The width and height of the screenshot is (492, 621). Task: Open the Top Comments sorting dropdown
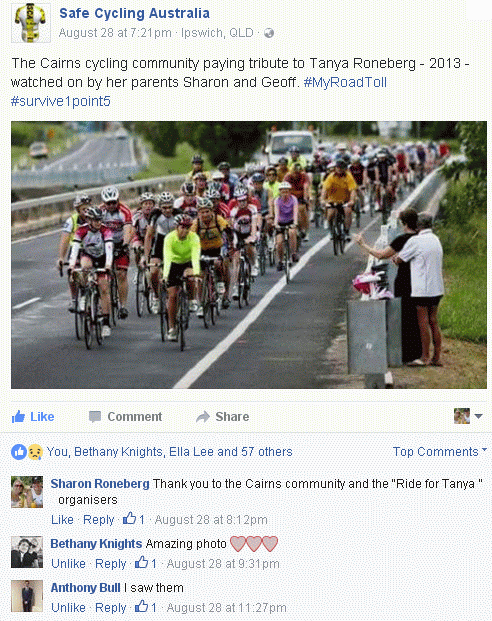440,451
